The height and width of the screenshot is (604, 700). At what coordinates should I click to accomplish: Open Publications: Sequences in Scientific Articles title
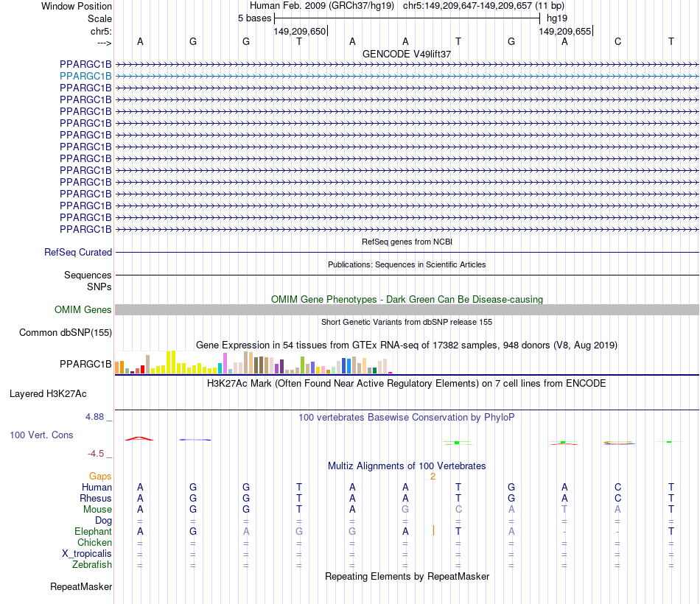407,264
